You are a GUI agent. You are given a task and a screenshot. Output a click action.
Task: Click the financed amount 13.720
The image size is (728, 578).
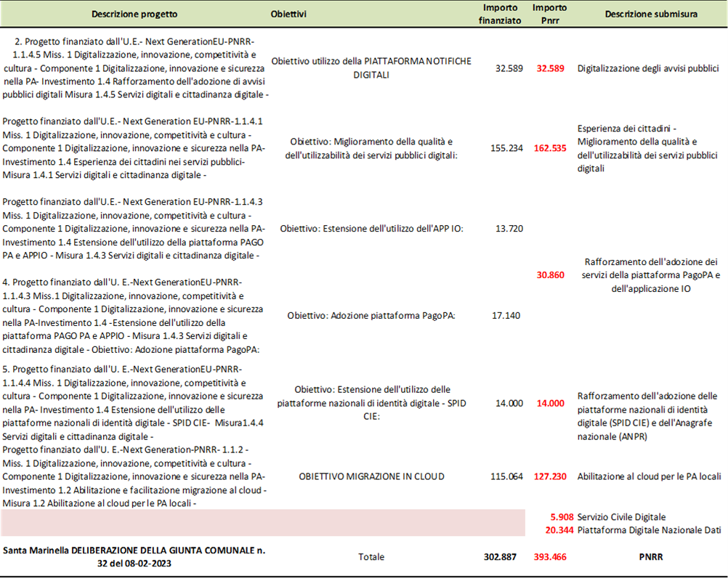pos(509,229)
